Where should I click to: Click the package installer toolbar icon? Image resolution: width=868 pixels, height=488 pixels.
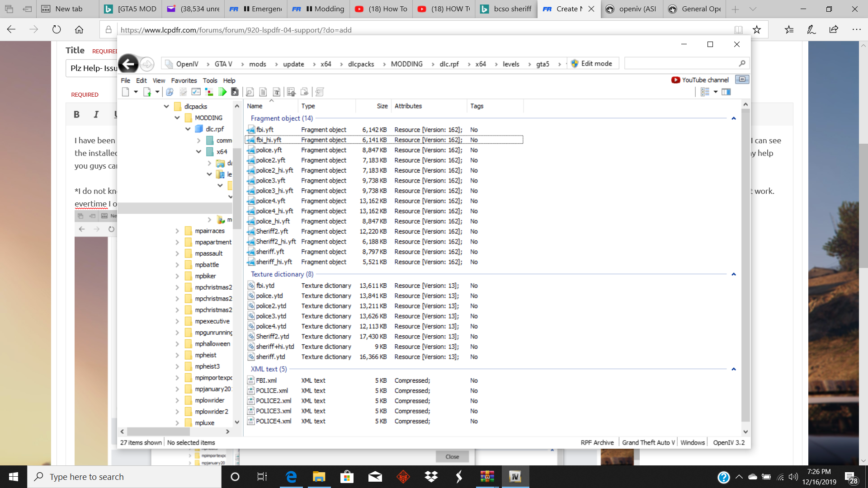[x=235, y=92]
